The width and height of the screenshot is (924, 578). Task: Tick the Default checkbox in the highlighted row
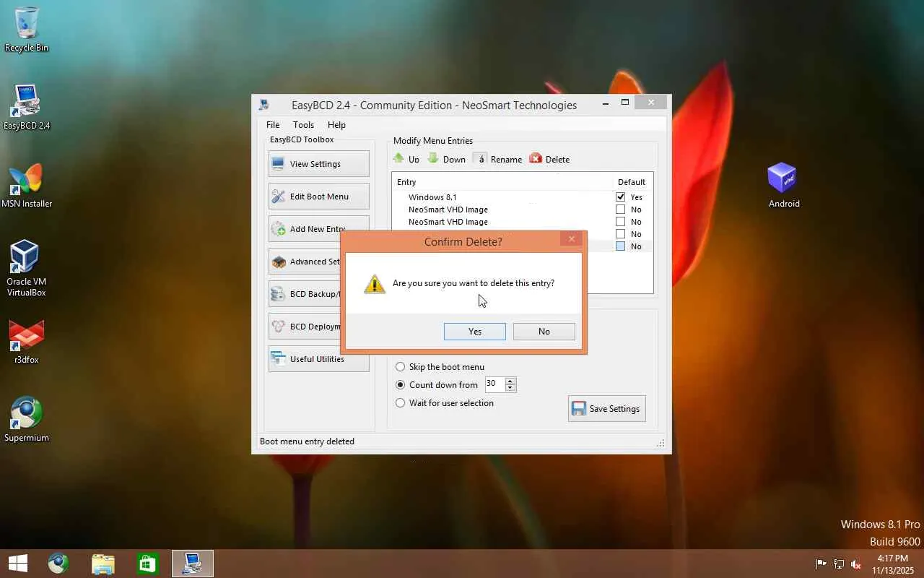pyautogui.click(x=620, y=246)
